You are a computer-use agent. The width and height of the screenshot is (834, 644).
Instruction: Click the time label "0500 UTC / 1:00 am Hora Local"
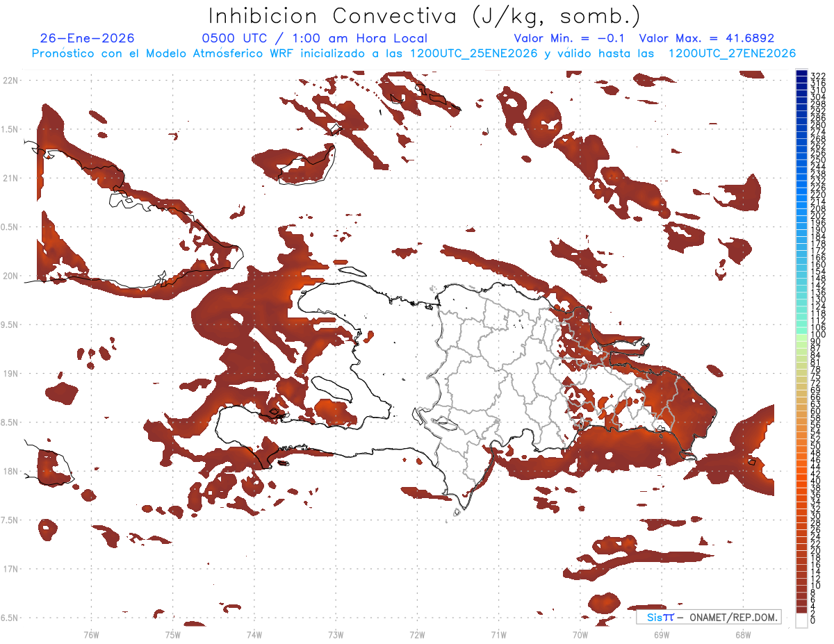click(x=314, y=39)
